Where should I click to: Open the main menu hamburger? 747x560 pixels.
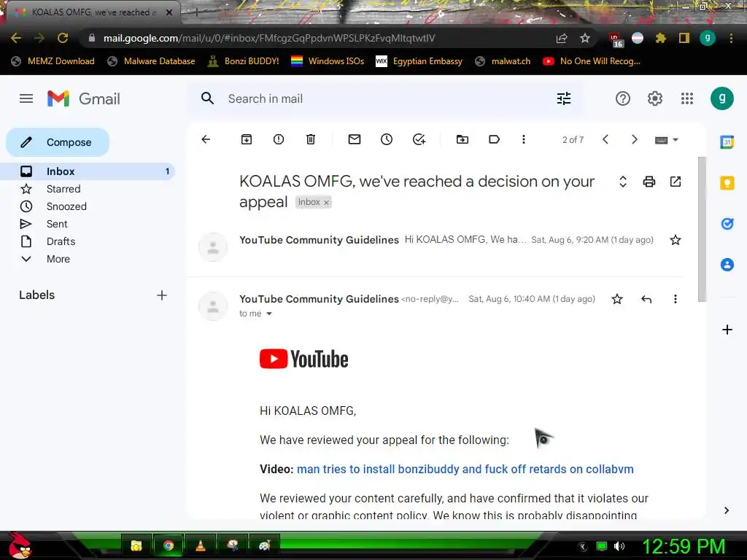(26, 98)
